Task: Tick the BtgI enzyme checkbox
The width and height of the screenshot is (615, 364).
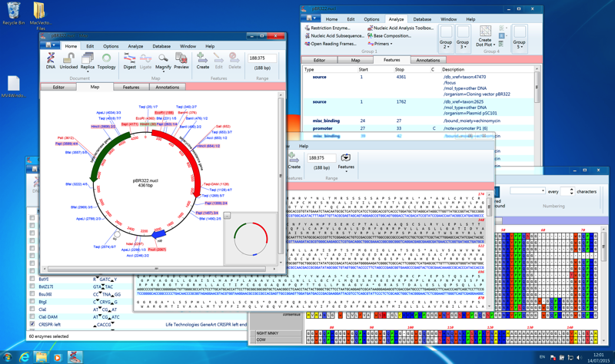Action: [x=32, y=302]
